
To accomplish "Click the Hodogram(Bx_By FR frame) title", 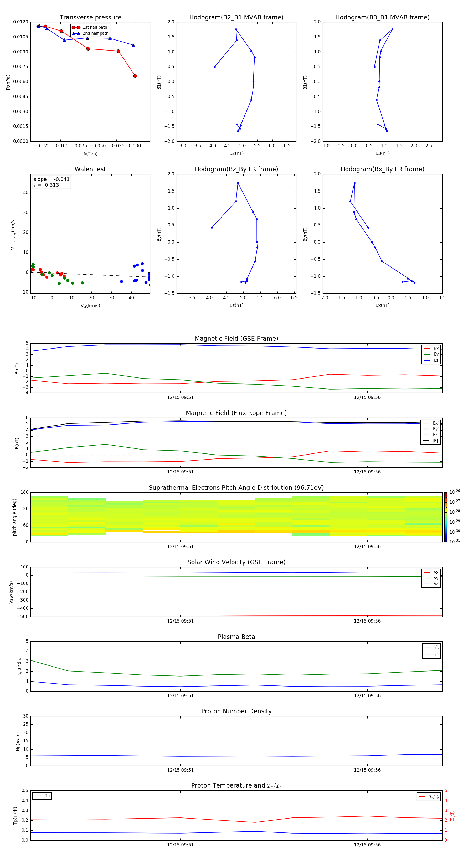I will tap(382, 169).
